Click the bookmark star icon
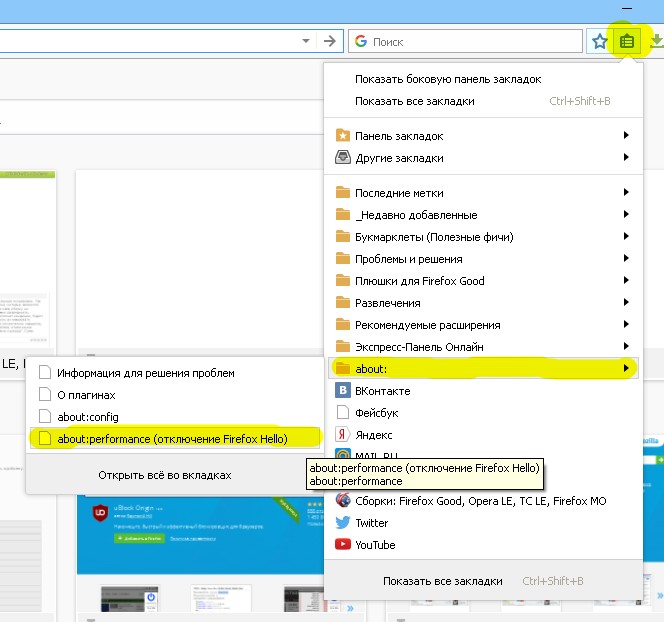 [x=599, y=41]
